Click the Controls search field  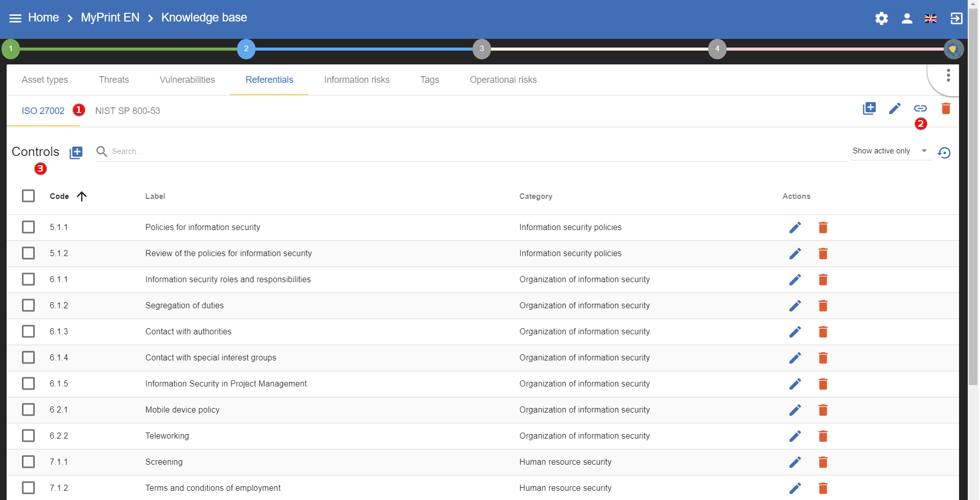[x=470, y=151]
